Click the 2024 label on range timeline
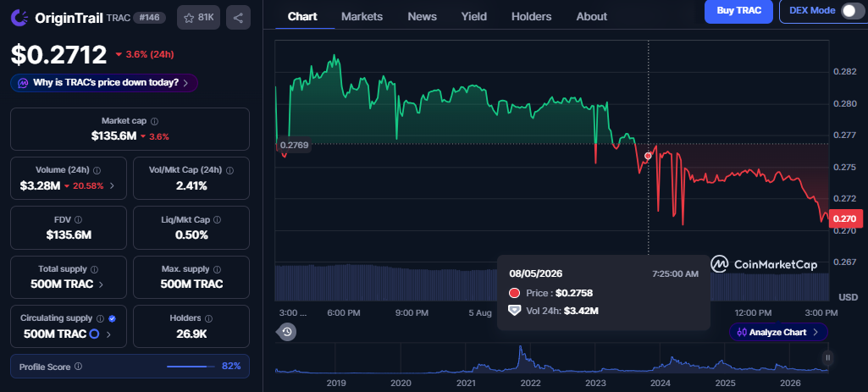 click(661, 383)
